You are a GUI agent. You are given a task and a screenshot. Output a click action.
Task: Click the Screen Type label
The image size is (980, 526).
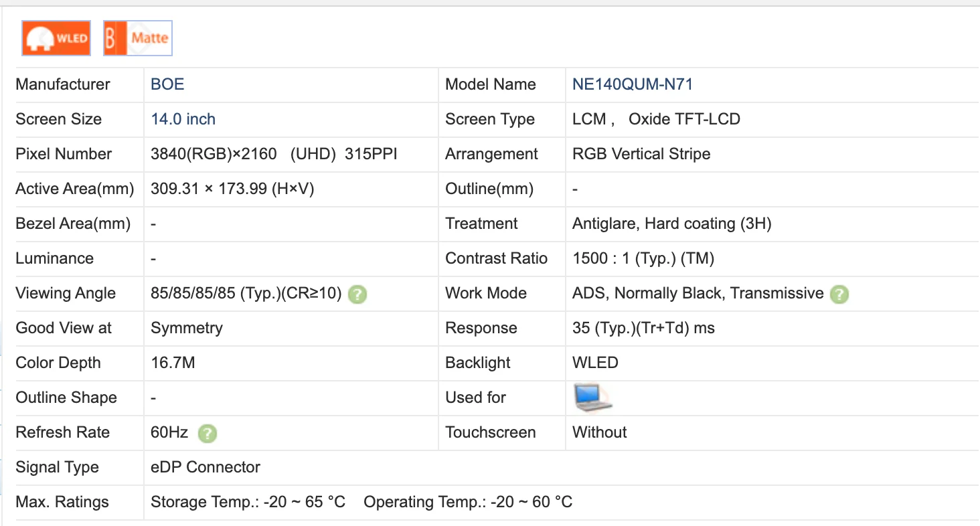click(x=490, y=119)
